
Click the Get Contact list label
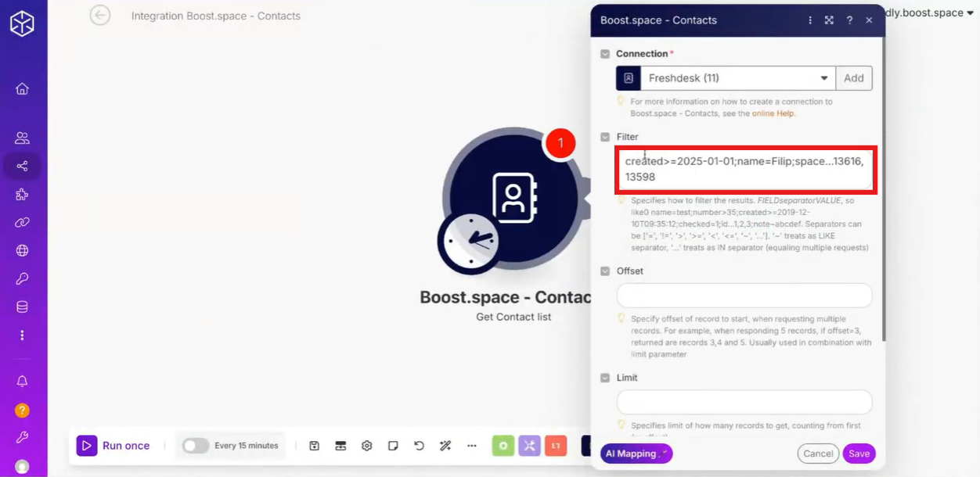(513, 317)
